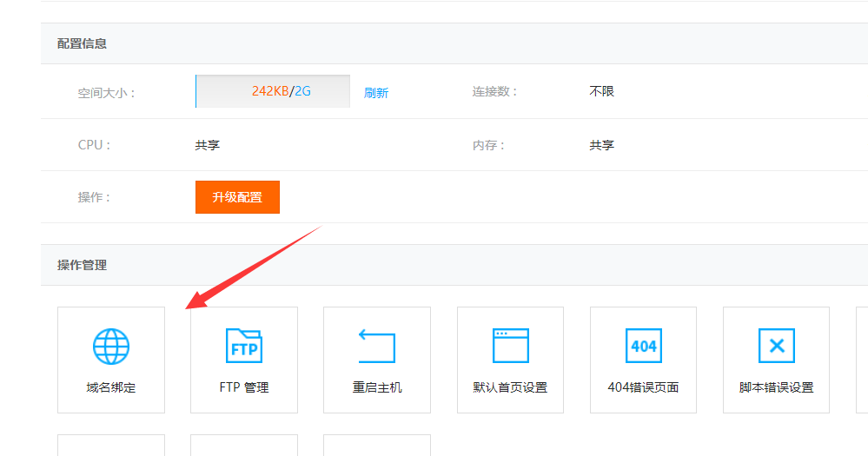The width and height of the screenshot is (868, 456).
Task: Click the 共享 value beside CPU
Action: (x=208, y=145)
